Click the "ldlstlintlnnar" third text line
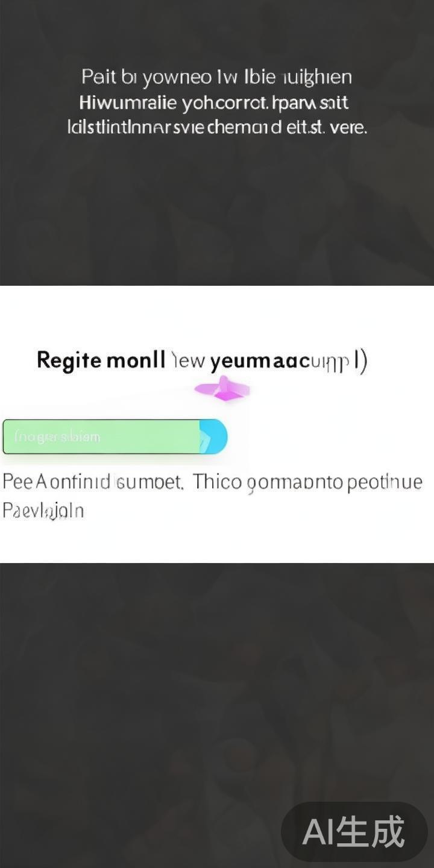Viewport: 434px width, 868px height. point(216,128)
